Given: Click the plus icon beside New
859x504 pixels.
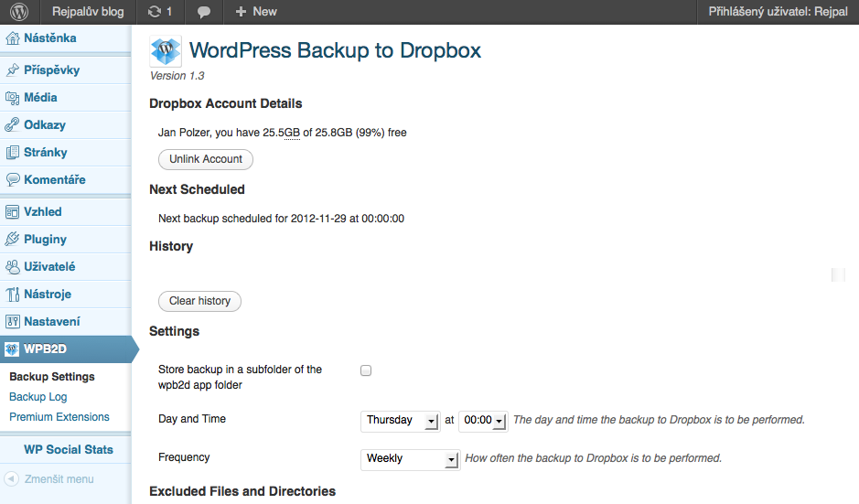Looking at the screenshot, I should click(x=241, y=12).
